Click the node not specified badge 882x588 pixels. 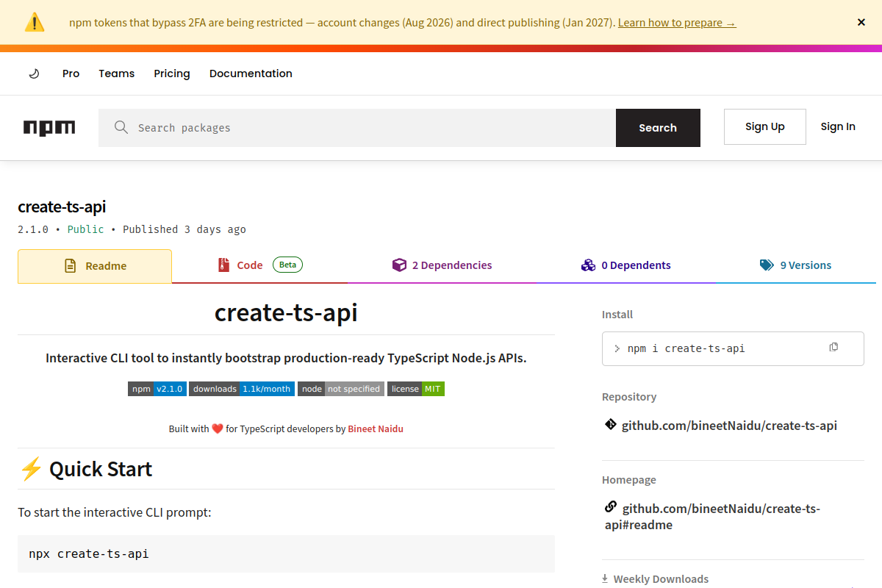coord(341,389)
